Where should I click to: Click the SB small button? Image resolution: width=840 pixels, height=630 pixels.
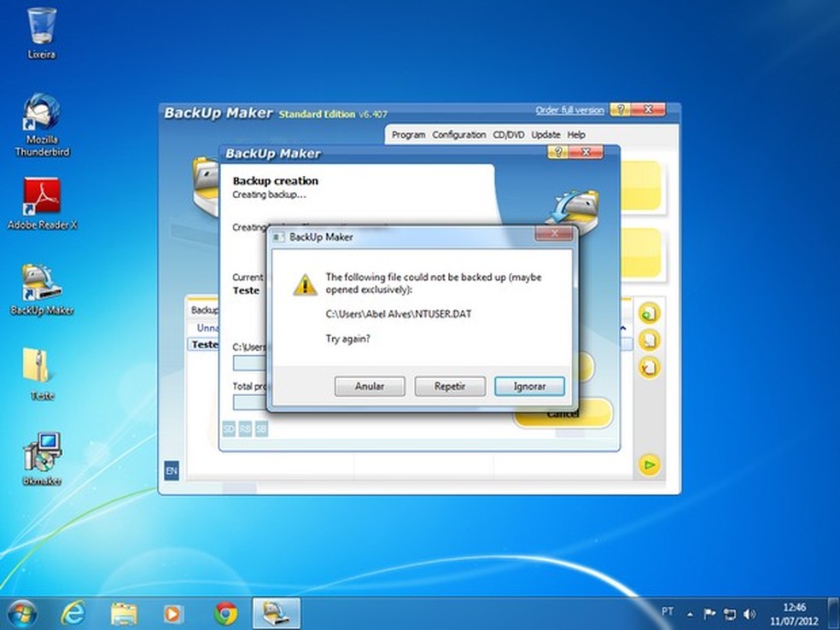pos(261,429)
